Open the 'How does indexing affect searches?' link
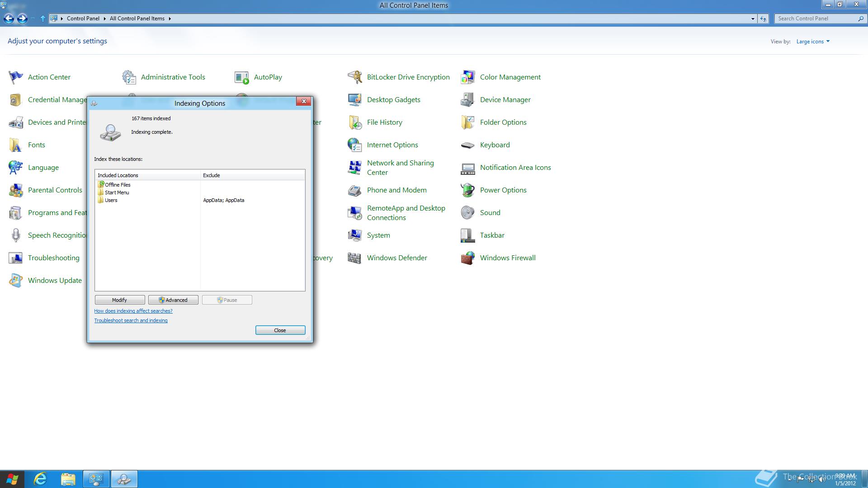Image resolution: width=868 pixels, height=488 pixels. point(133,311)
